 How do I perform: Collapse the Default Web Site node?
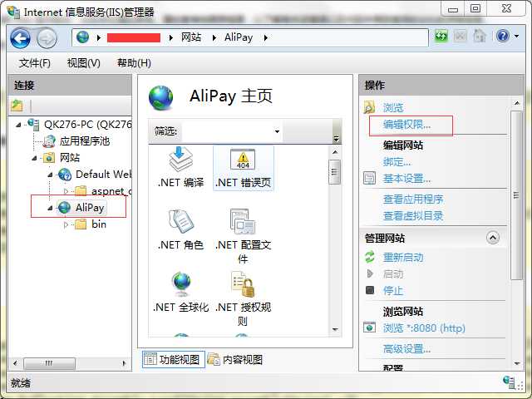(50, 175)
